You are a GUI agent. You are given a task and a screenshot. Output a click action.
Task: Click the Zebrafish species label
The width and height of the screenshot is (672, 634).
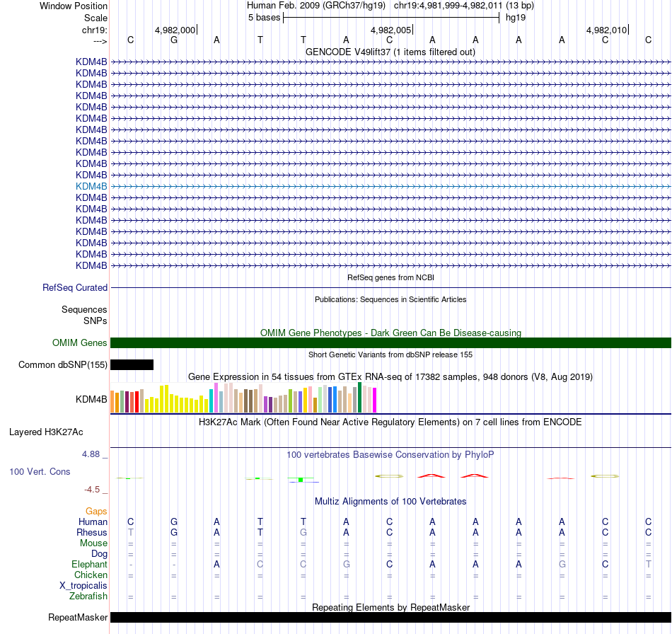88,596
